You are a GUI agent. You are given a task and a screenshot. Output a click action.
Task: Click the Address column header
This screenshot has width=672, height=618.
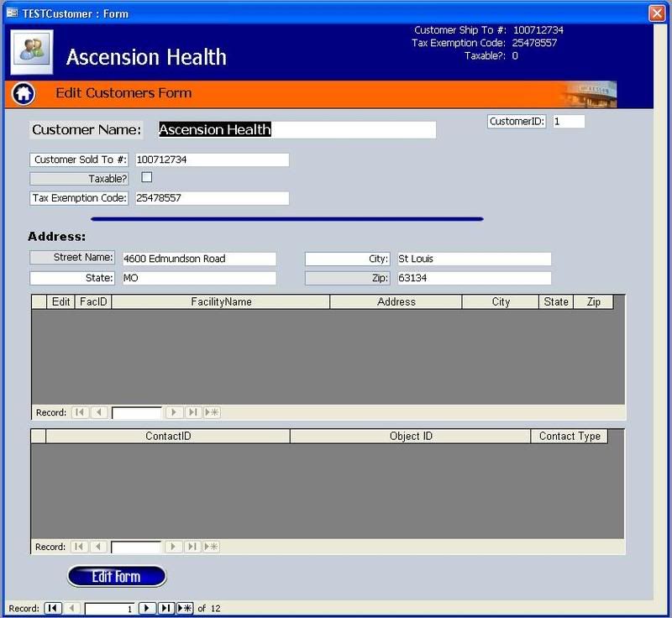(x=396, y=301)
